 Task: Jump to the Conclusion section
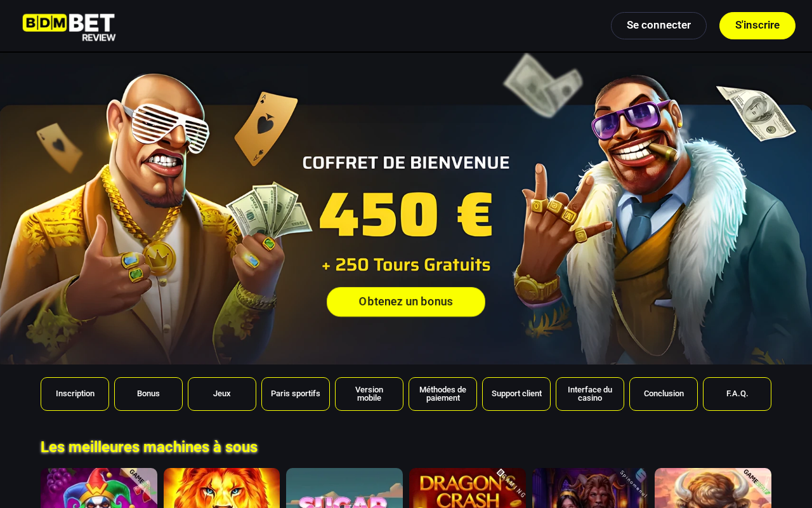[x=664, y=394]
